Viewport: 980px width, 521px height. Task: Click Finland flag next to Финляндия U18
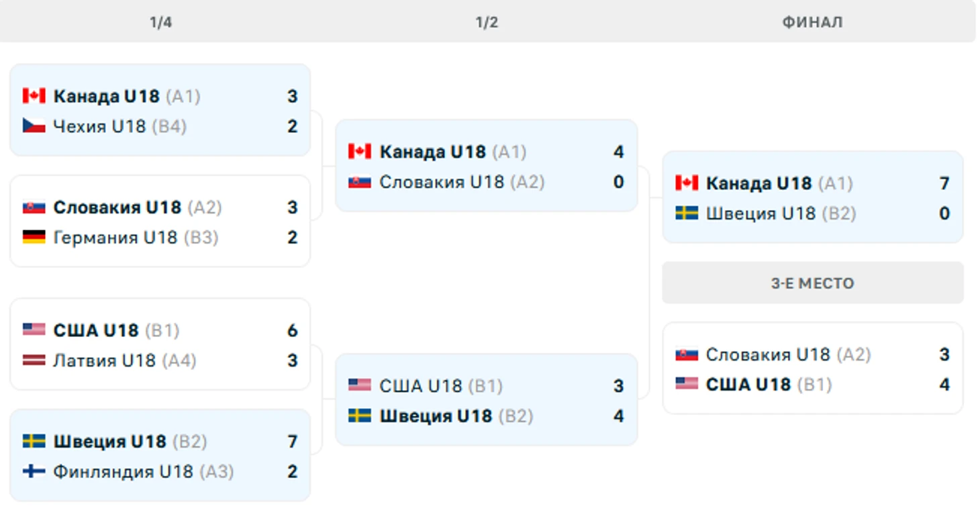tap(34, 471)
